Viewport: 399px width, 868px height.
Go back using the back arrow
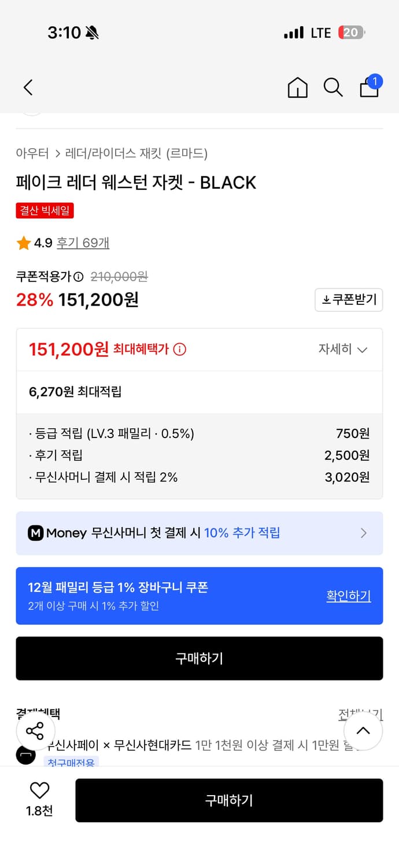click(28, 87)
